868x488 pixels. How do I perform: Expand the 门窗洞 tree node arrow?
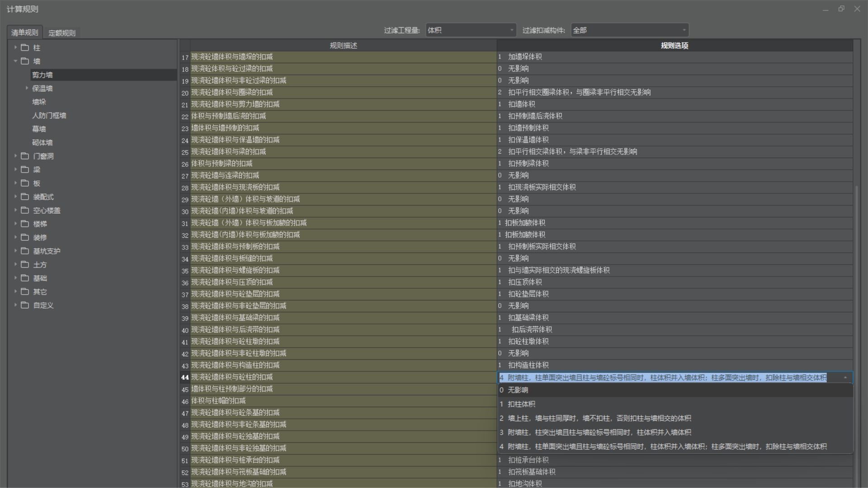(15, 156)
